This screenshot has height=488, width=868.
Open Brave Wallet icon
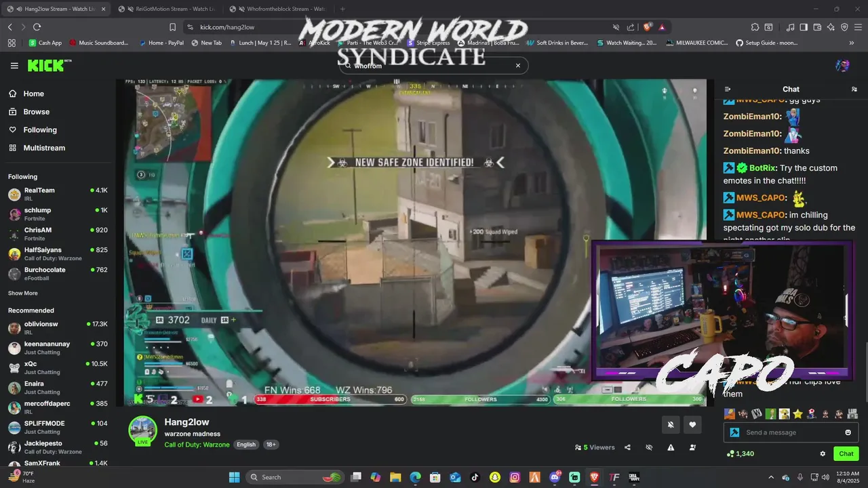(x=817, y=27)
